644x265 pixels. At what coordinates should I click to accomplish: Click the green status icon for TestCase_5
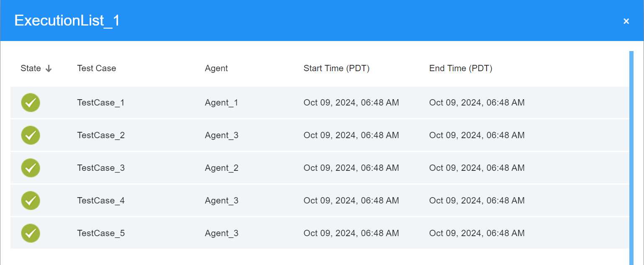click(x=31, y=233)
